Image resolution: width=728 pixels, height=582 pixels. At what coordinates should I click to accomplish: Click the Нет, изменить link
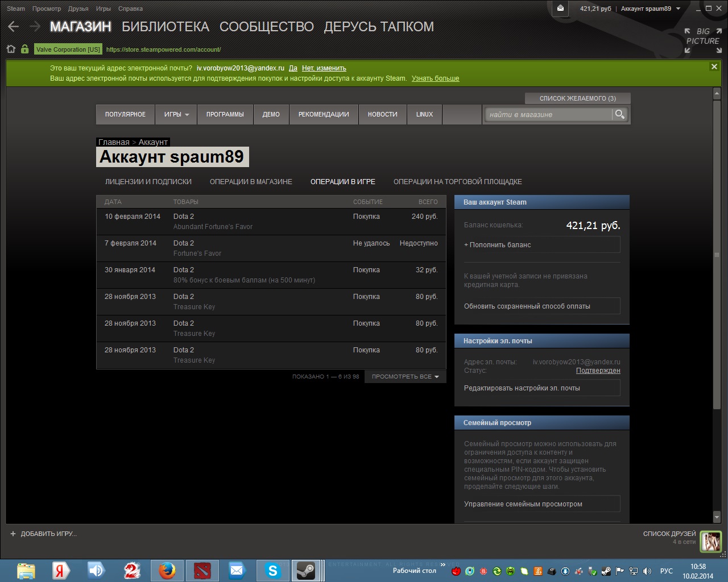324,68
